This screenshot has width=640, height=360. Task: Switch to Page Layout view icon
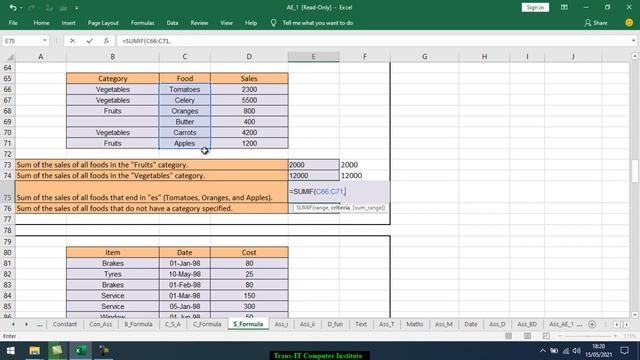point(527,336)
